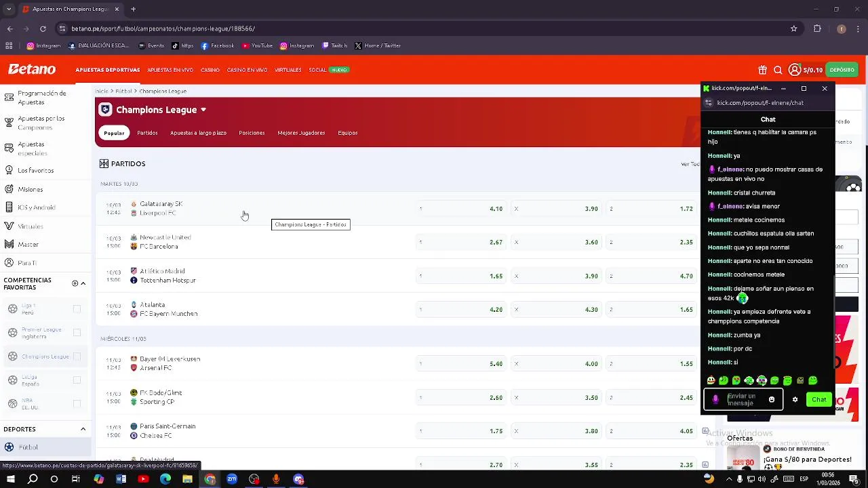Click the search magnifier in Betano header
The width and height of the screenshot is (868, 488).
click(x=778, y=70)
